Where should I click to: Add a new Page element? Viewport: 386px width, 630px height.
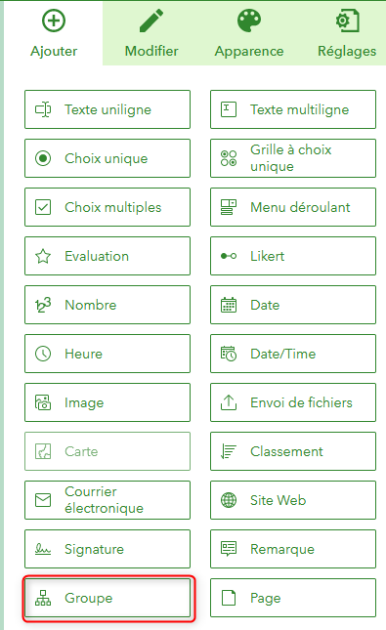coord(293,598)
